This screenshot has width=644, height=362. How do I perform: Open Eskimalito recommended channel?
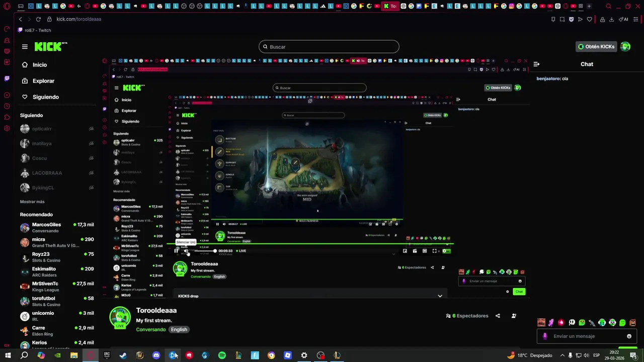tap(57, 272)
